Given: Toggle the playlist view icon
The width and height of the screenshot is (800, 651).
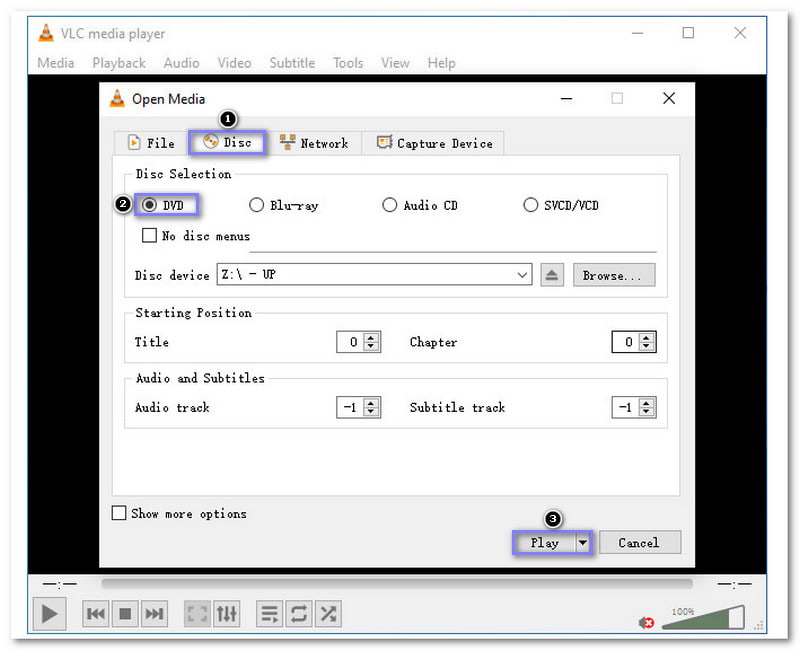Looking at the screenshot, I should tap(269, 613).
